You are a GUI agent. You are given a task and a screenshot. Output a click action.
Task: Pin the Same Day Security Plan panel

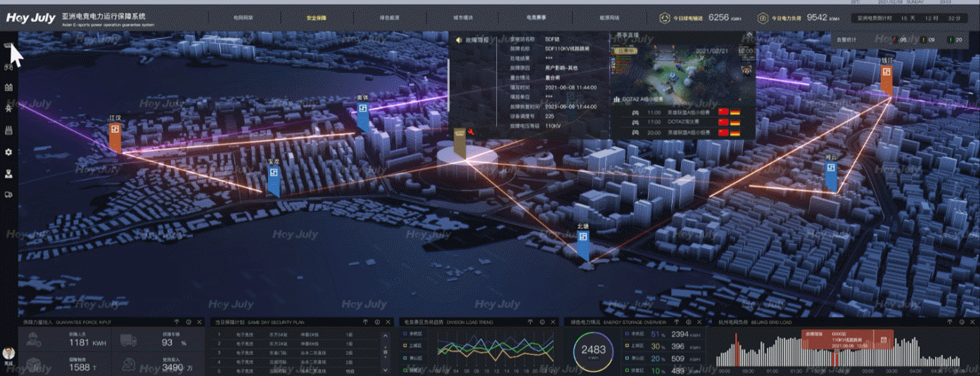coord(365,322)
